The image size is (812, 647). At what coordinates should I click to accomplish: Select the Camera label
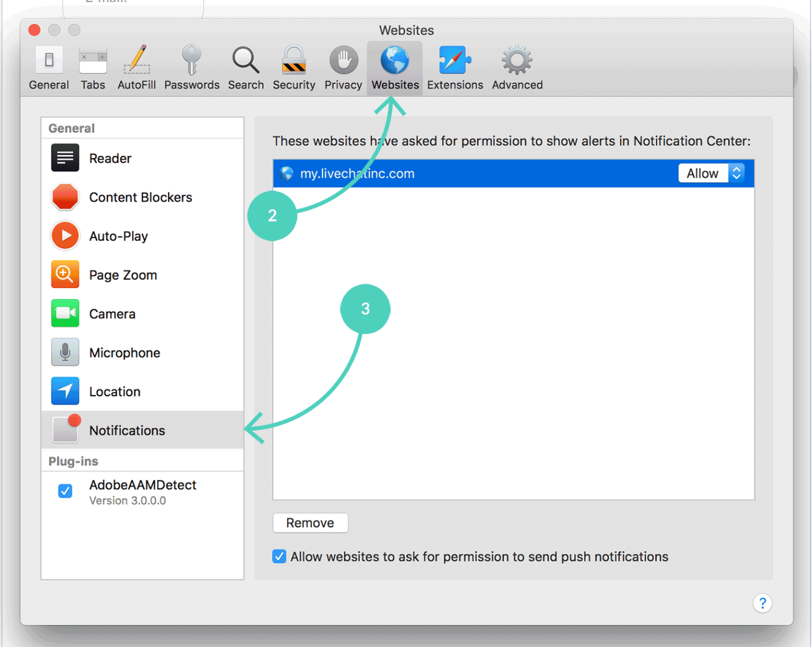(x=113, y=314)
